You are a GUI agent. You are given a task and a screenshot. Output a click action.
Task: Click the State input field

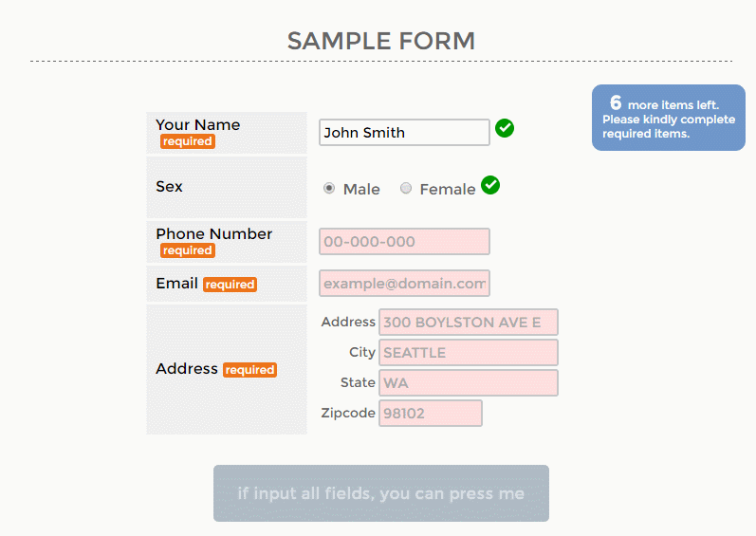tap(469, 382)
